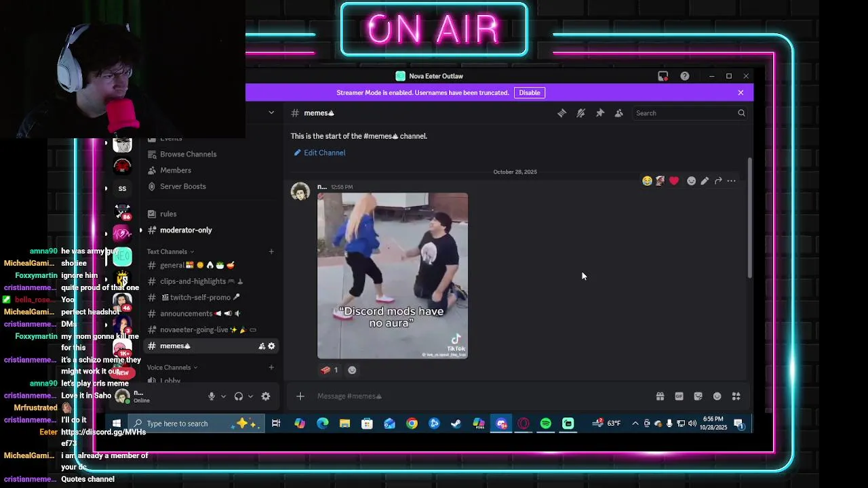Click the search magnifier icon in Discord

(741, 113)
